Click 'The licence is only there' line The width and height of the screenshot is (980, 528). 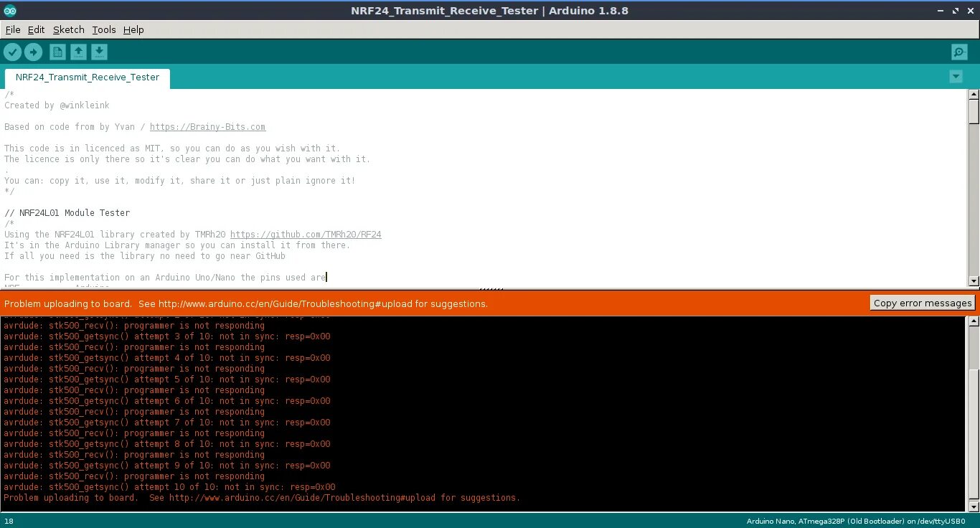[x=187, y=159]
